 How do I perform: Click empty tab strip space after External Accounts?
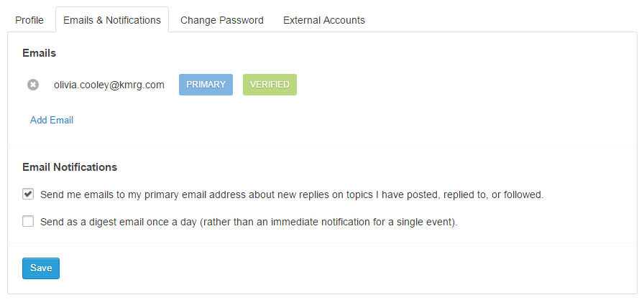tap(503, 20)
